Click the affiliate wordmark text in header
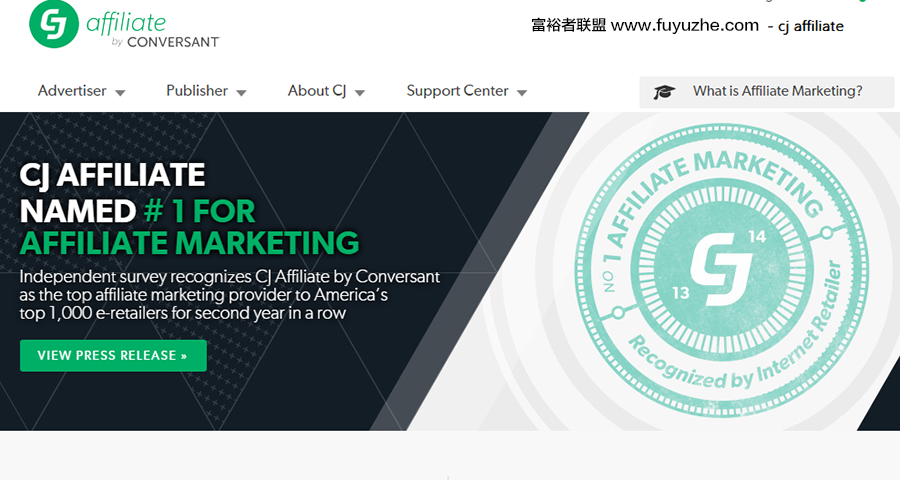 click(x=126, y=23)
